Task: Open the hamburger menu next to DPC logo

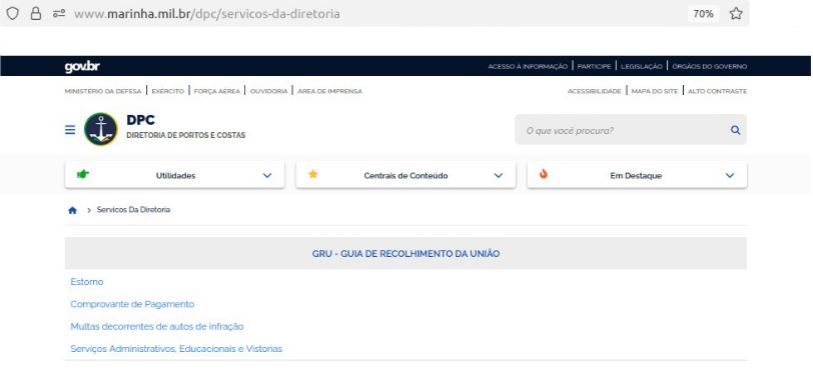Action: 70,130
